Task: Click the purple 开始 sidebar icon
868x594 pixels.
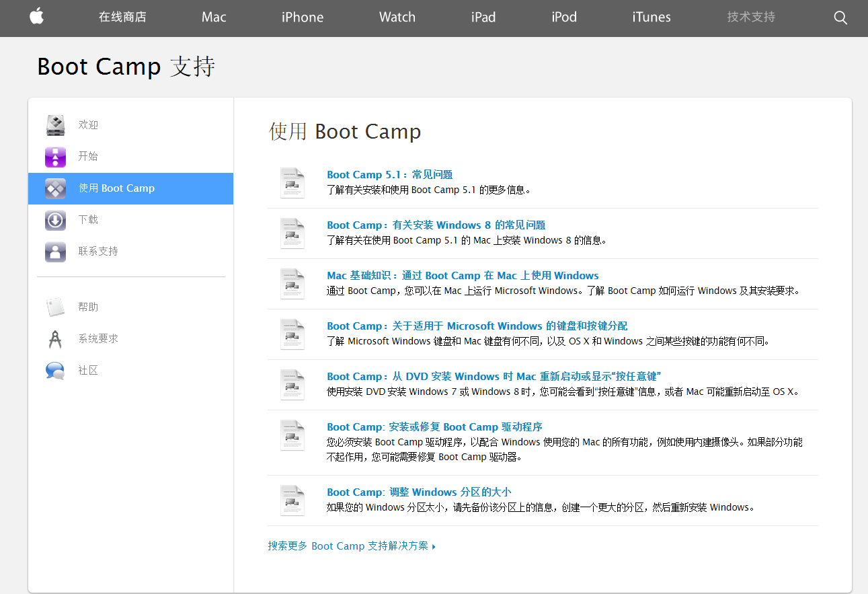Action: point(55,157)
